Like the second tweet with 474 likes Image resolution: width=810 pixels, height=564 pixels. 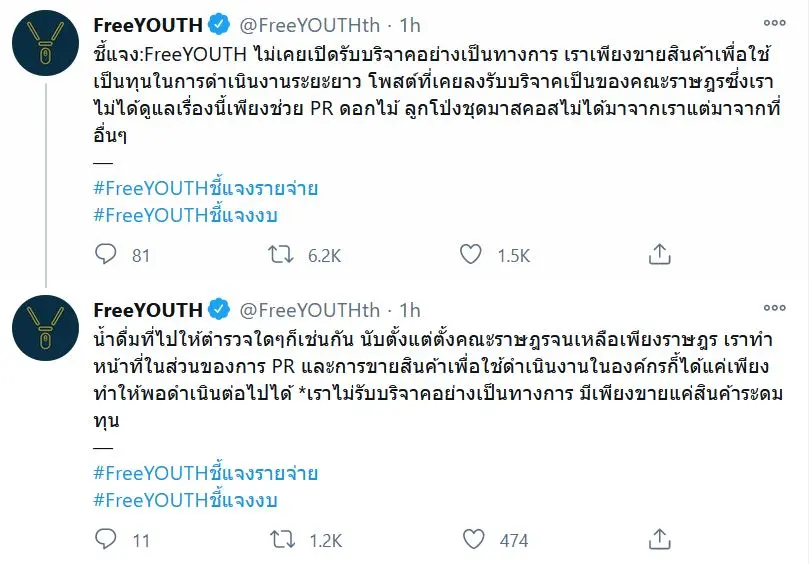[x=471, y=540]
